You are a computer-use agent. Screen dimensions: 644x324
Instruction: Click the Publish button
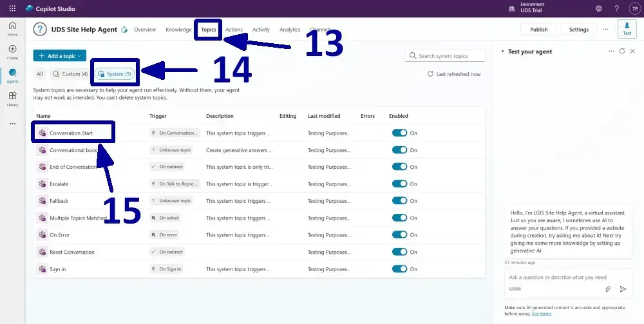click(539, 30)
